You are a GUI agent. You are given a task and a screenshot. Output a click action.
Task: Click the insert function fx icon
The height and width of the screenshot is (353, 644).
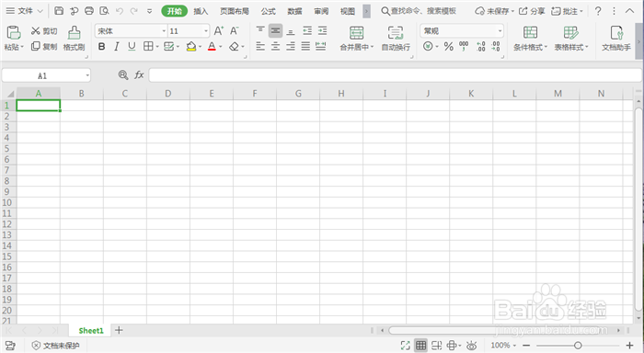point(139,74)
